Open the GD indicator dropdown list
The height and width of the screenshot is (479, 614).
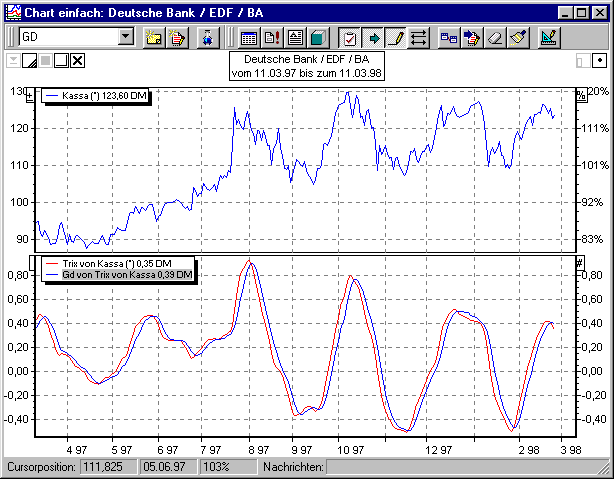click(x=125, y=38)
